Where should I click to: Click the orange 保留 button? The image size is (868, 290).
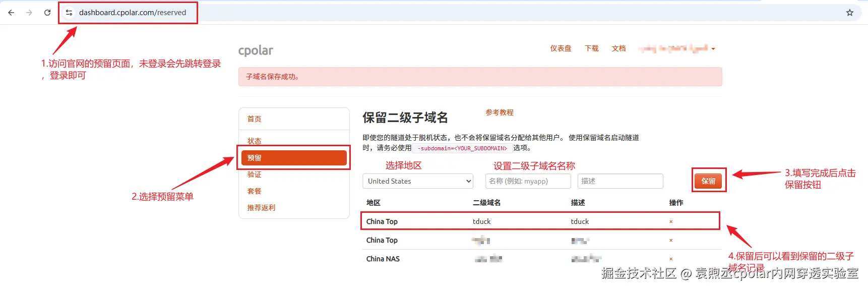[708, 181]
